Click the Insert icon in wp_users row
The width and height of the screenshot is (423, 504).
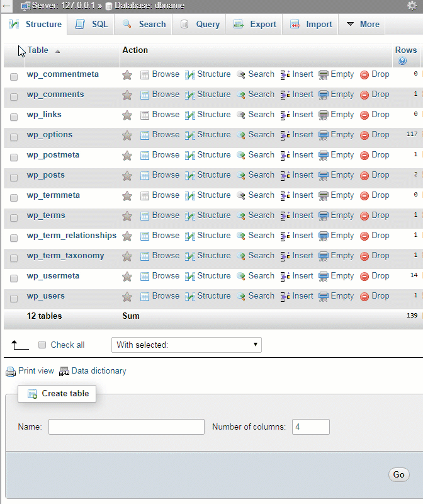[x=285, y=297]
